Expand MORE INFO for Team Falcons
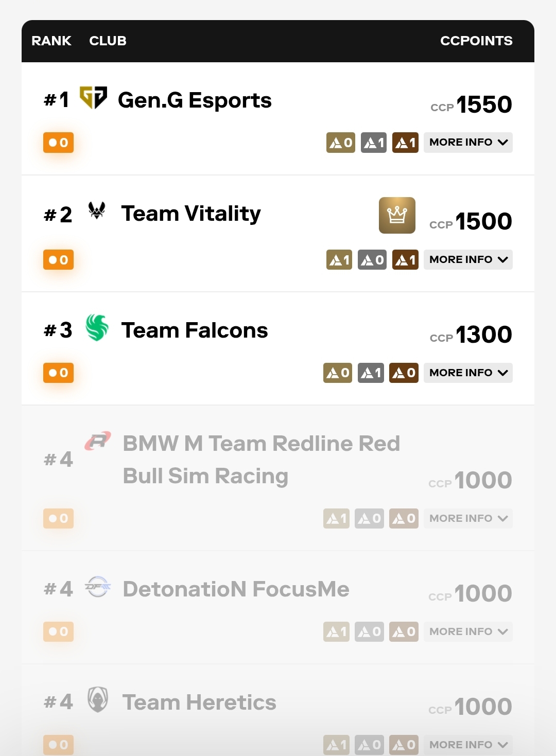The height and width of the screenshot is (756, 556). click(468, 373)
